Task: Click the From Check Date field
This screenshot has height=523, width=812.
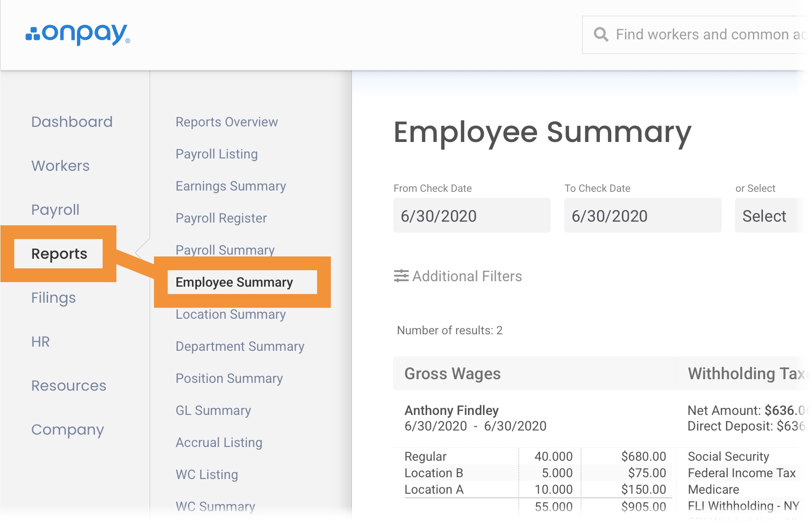Action: (472, 216)
